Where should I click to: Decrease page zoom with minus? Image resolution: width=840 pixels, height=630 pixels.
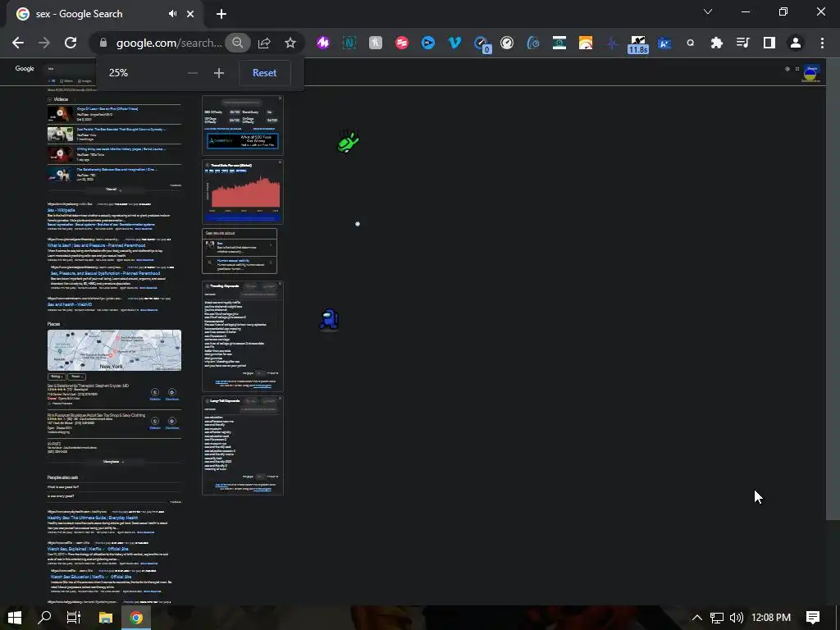(193, 73)
